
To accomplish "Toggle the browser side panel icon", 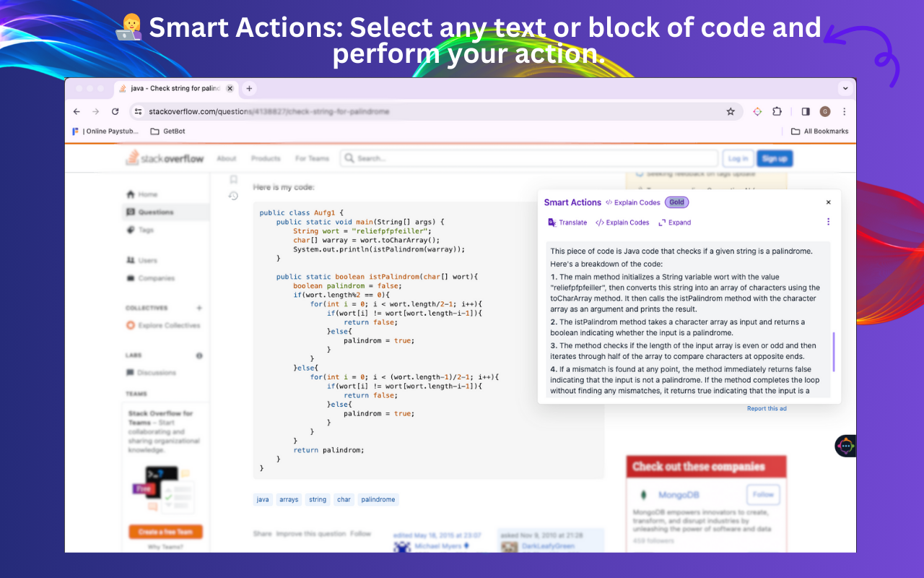I will coord(806,111).
